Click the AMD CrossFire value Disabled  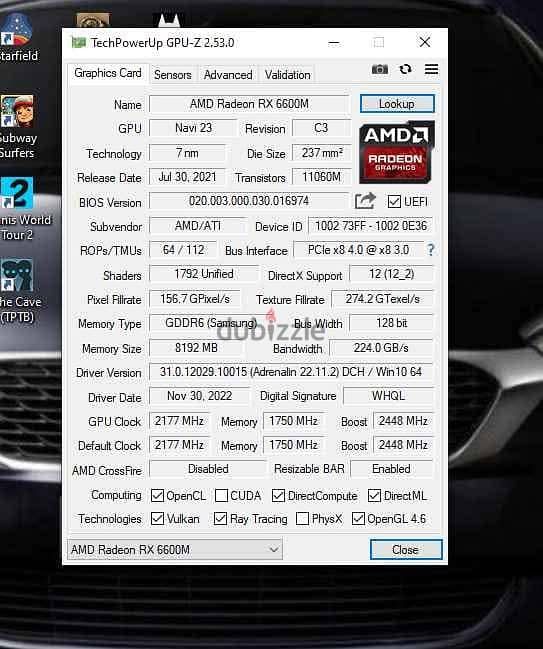(x=208, y=469)
